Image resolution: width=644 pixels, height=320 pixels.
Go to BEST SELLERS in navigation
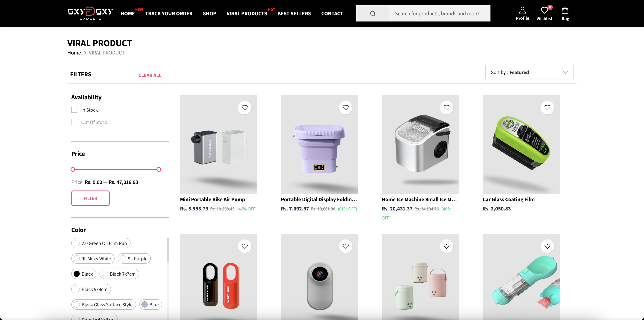(294, 13)
